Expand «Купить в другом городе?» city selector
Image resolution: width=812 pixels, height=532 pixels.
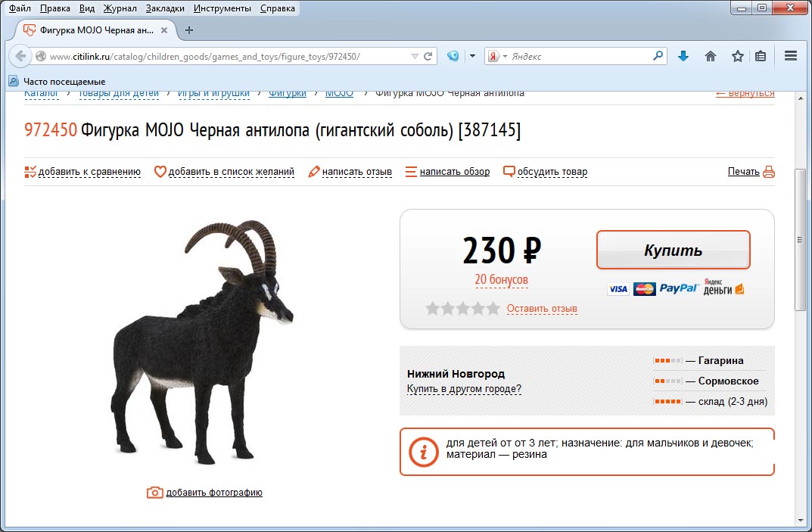(x=464, y=389)
